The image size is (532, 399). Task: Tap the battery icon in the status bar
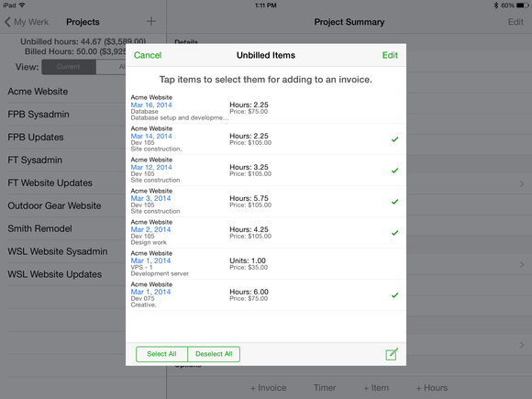(522, 6)
